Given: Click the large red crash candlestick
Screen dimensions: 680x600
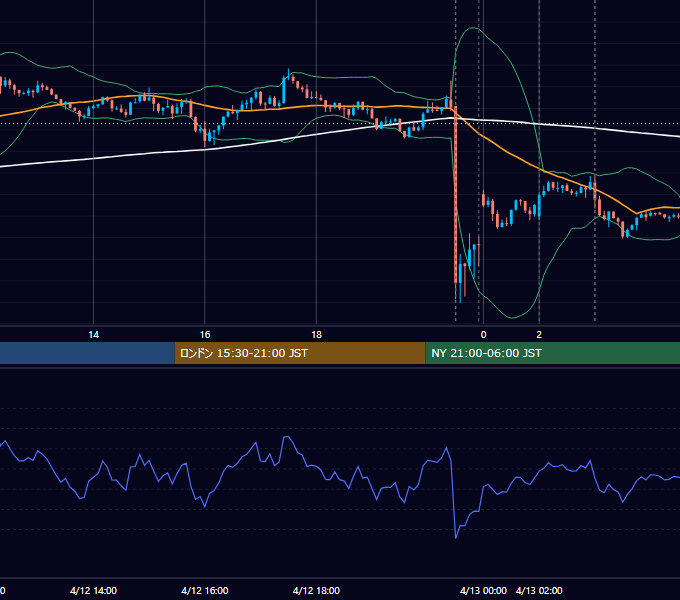Looking at the screenshot, I should [455, 195].
